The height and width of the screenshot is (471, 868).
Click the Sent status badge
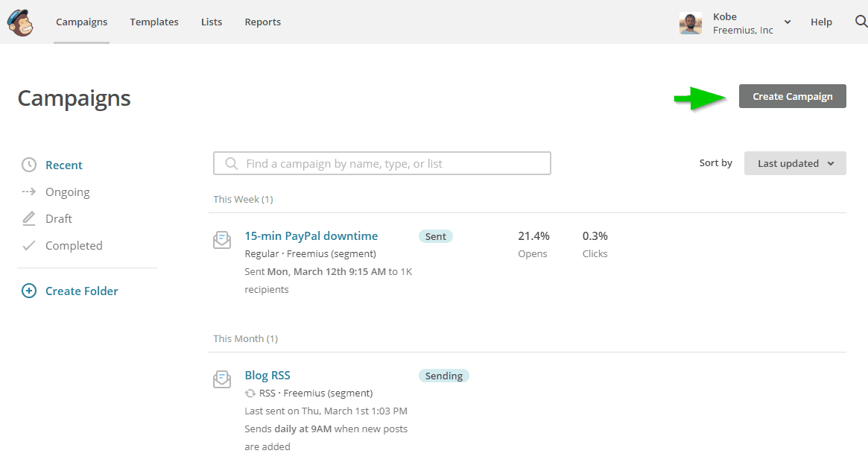pyautogui.click(x=435, y=235)
